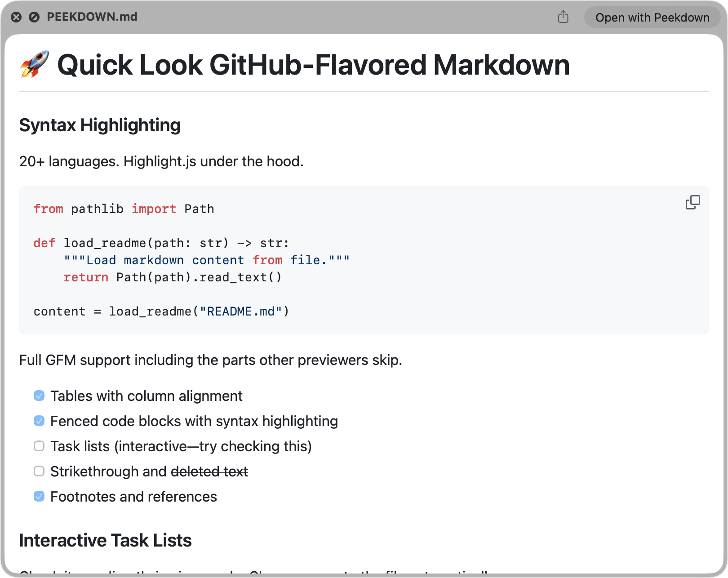Image resolution: width=728 pixels, height=578 pixels.
Task: Check the Task lists interactive checkbox
Action: (x=39, y=446)
